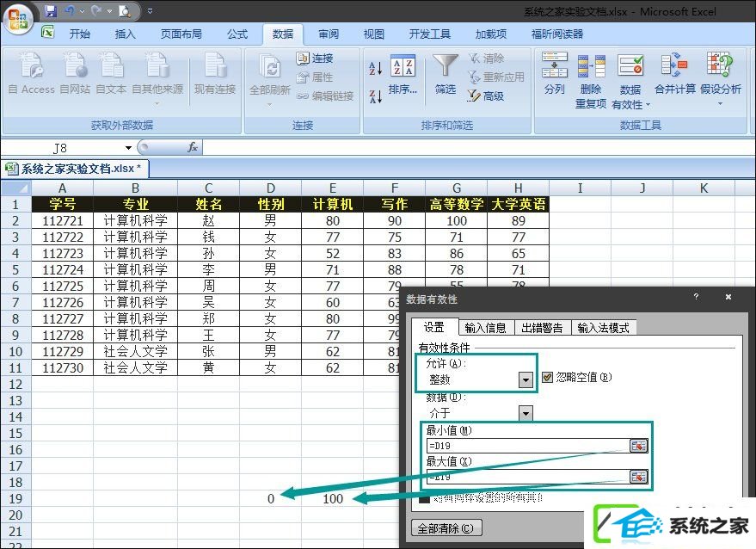Click the name box showing J8

coord(63,148)
